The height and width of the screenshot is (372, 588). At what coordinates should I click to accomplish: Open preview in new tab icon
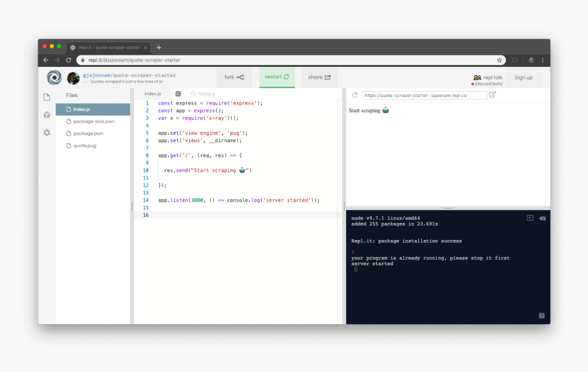493,95
